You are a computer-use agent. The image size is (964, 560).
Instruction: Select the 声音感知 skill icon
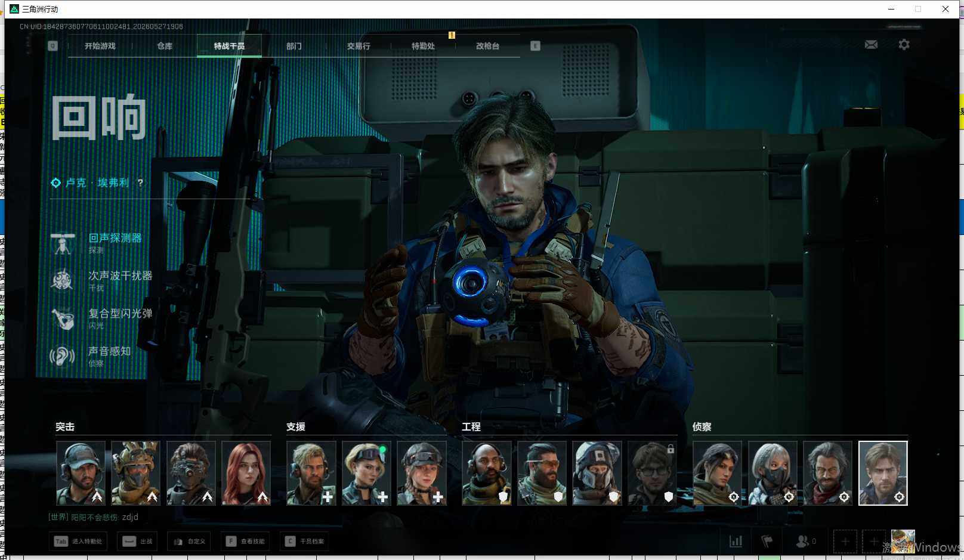tap(62, 356)
